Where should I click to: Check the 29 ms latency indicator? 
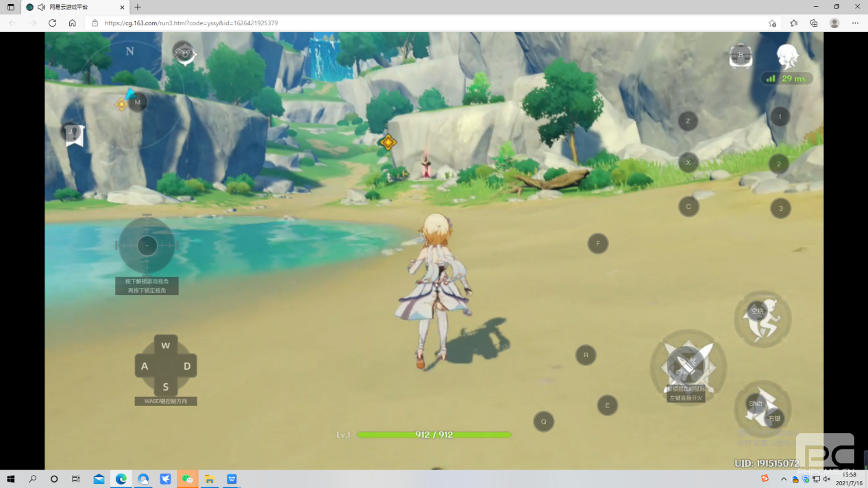coord(786,79)
